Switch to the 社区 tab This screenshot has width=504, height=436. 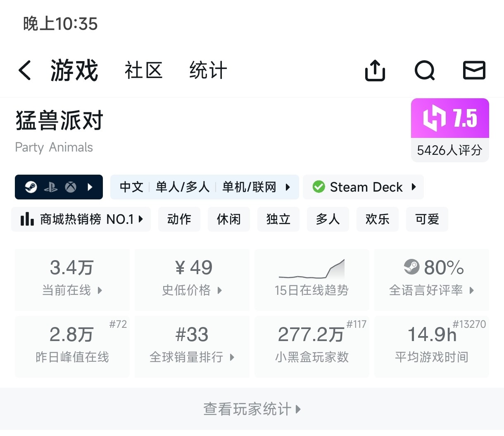[143, 70]
